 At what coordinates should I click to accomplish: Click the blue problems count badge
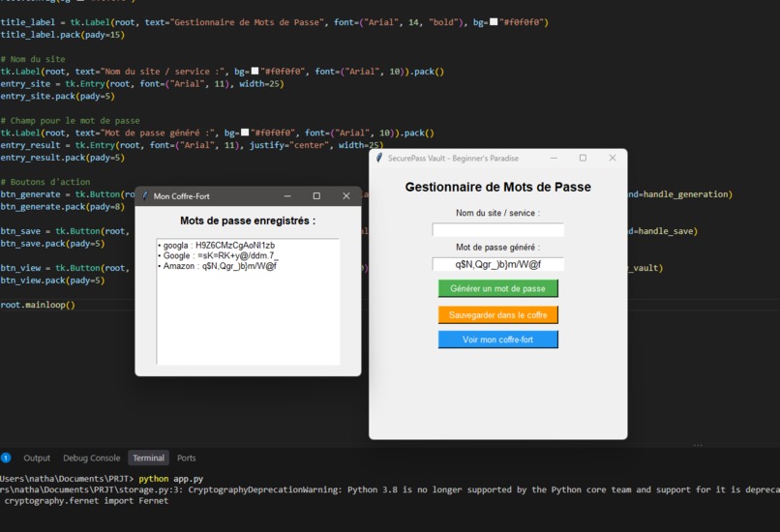pos(6,458)
